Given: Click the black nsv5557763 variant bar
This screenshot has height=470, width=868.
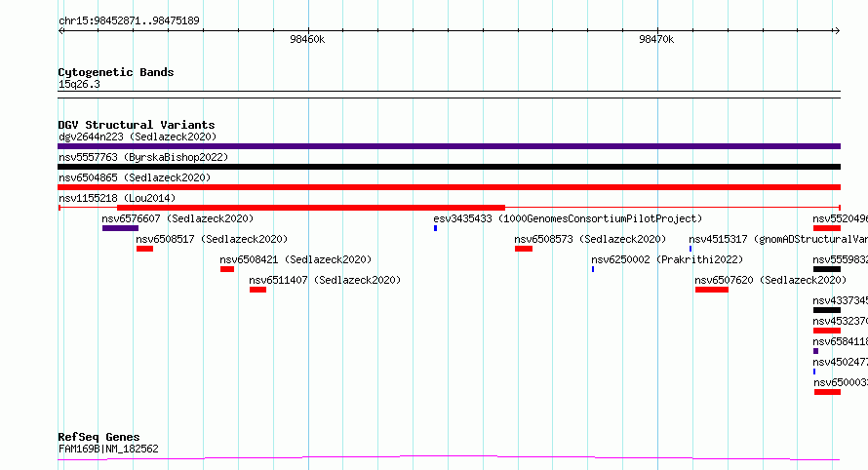Looking at the screenshot, I should click(x=449, y=167).
